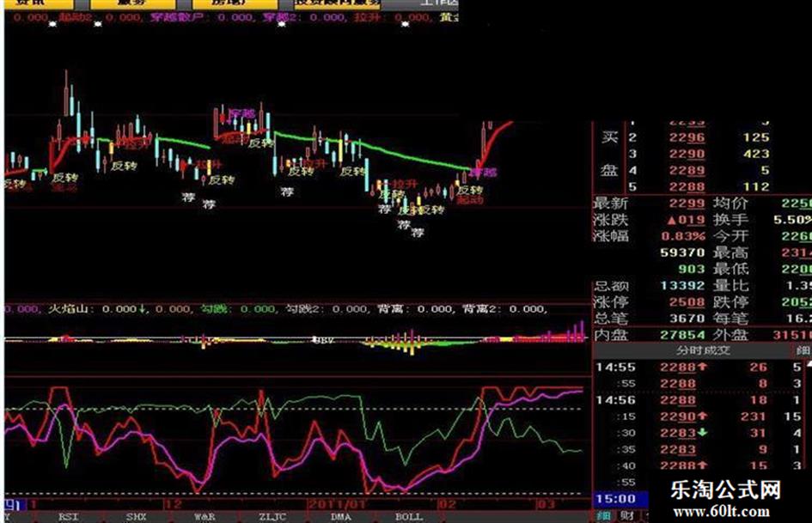This screenshot has height=523, width=812.
Task: Select the 财 tab at bottom right
Action: click(627, 516)
